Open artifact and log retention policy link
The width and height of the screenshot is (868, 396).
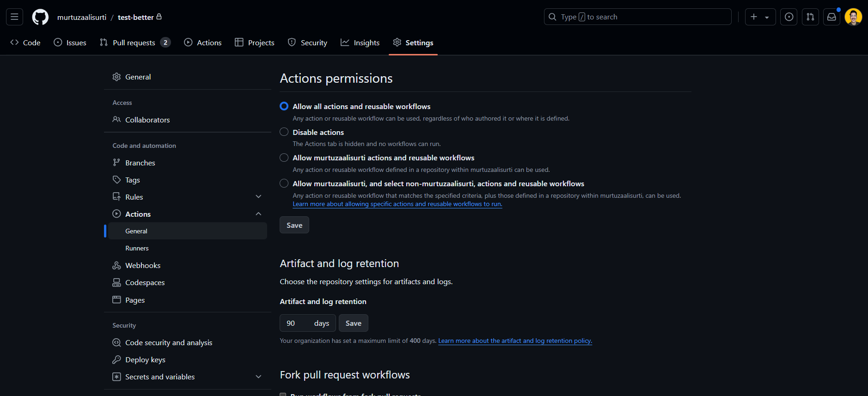[515, 341]
